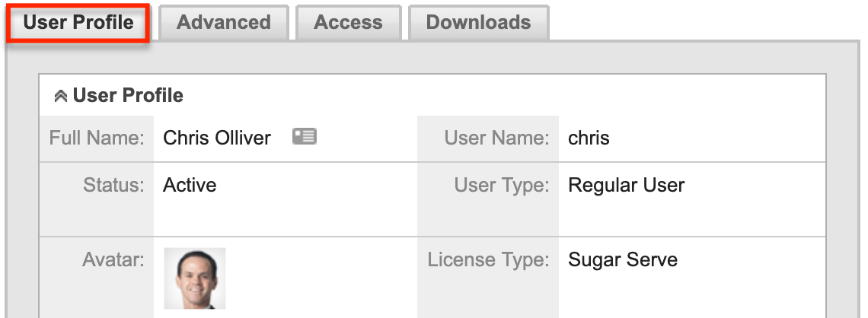Click the Sugar Serve license value
Image resolution: width=868 pixels, height=318 pixels.
point(622,260)
